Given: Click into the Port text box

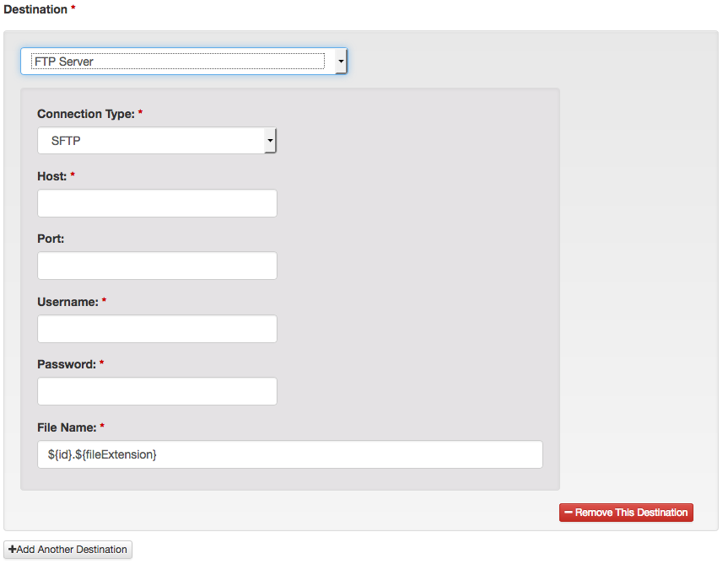Looking at the screenshot, I should click(157, 266).
